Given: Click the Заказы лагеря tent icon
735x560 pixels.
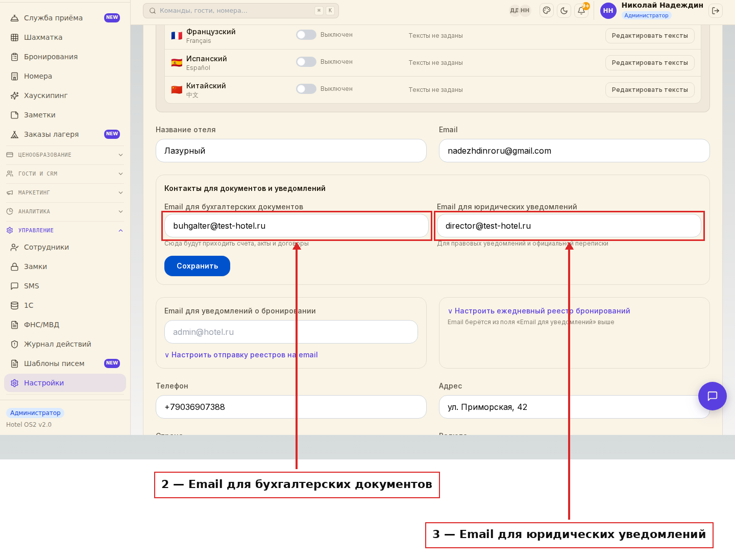Looking at the screenshot, I should click(x=15, y=134).
